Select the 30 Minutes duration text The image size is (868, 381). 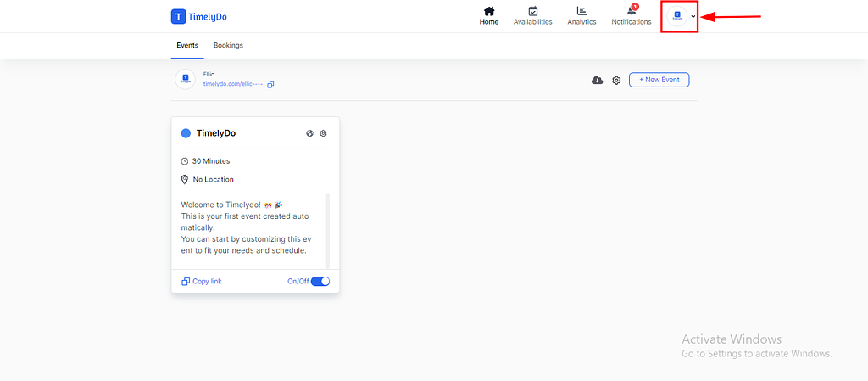(211, 161)
